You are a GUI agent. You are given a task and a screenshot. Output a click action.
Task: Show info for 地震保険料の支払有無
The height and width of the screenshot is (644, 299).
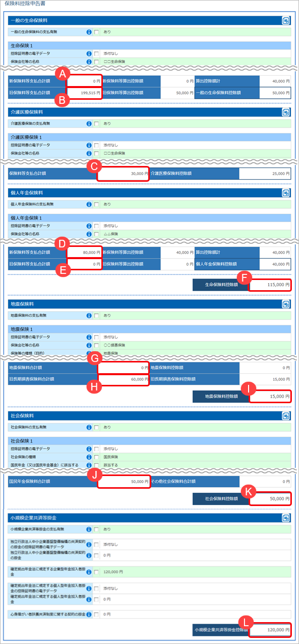[89, 316]
